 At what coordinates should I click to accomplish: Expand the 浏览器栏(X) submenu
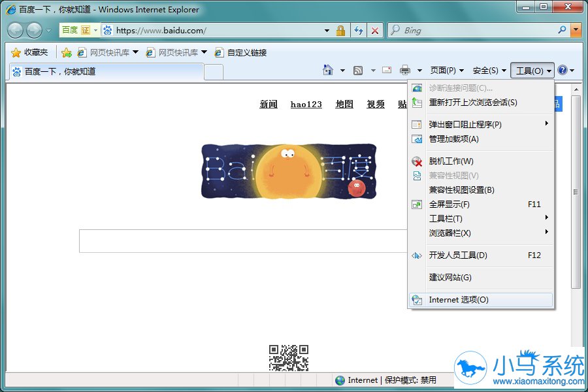(x=481, y=233)
